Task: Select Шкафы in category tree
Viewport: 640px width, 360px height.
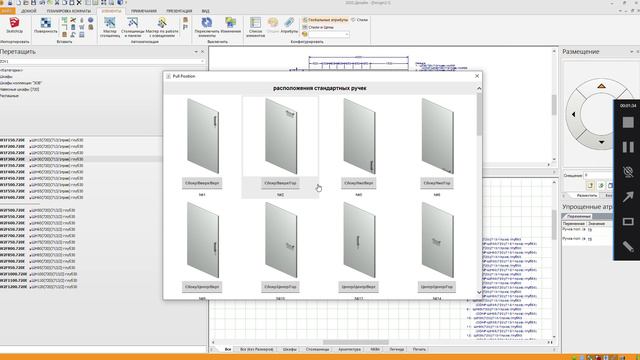Action: [6, 77]
